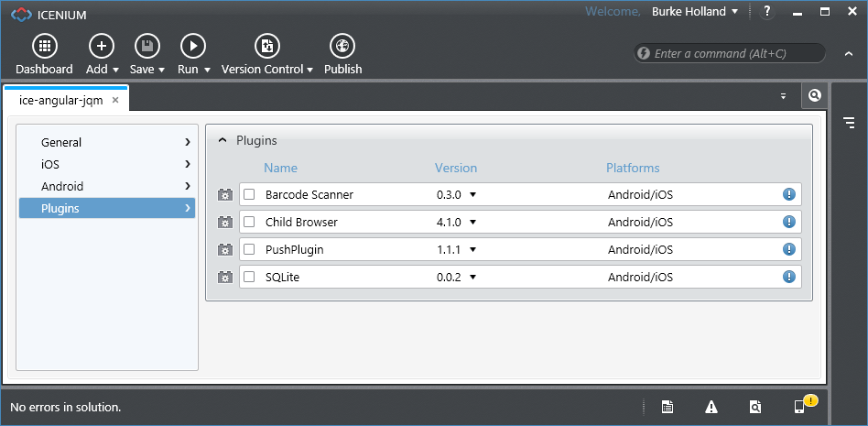This screenshot has height=426, width=868.
Task: Click the Publish globe icon
Action: pos(342,46)
